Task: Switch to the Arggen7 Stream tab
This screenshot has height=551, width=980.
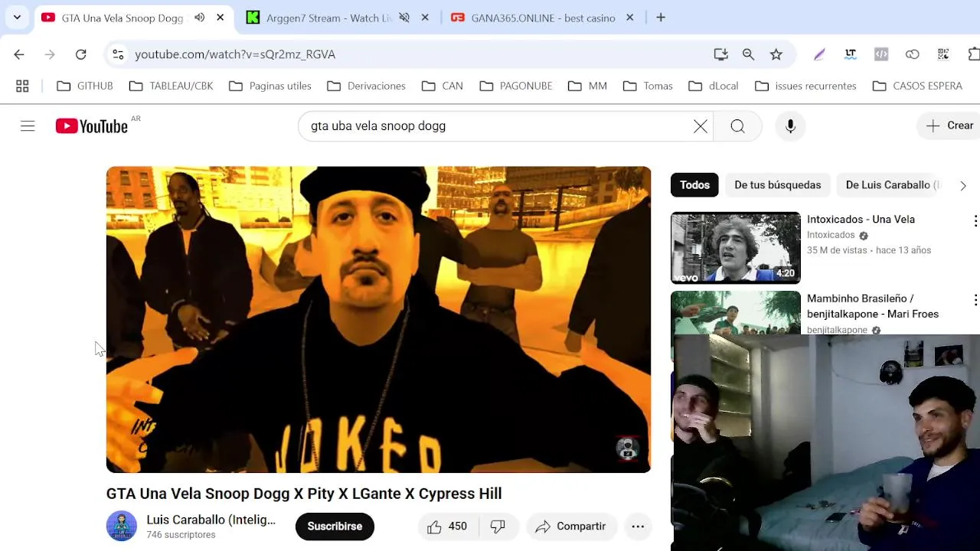Action: click(x=329, y=18)
